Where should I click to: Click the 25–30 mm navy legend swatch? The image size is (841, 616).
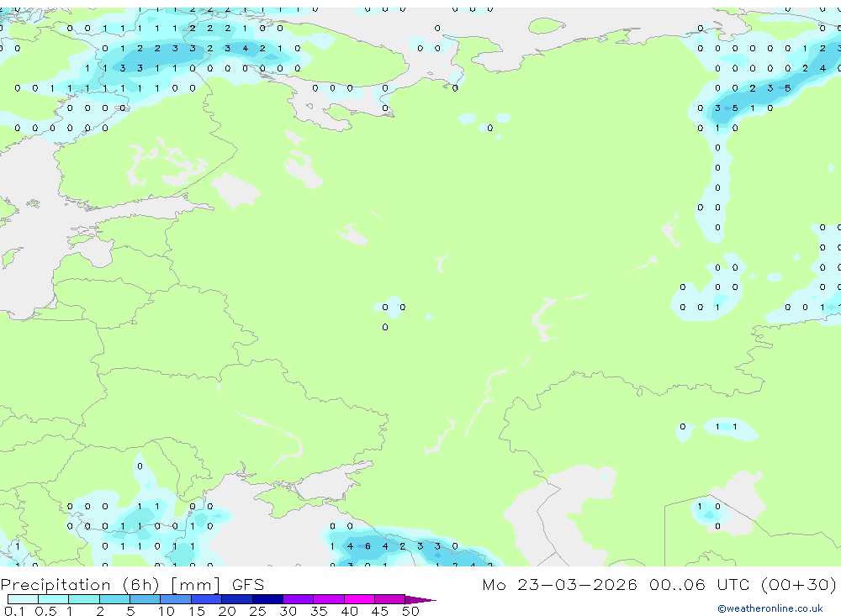[267, 599]
